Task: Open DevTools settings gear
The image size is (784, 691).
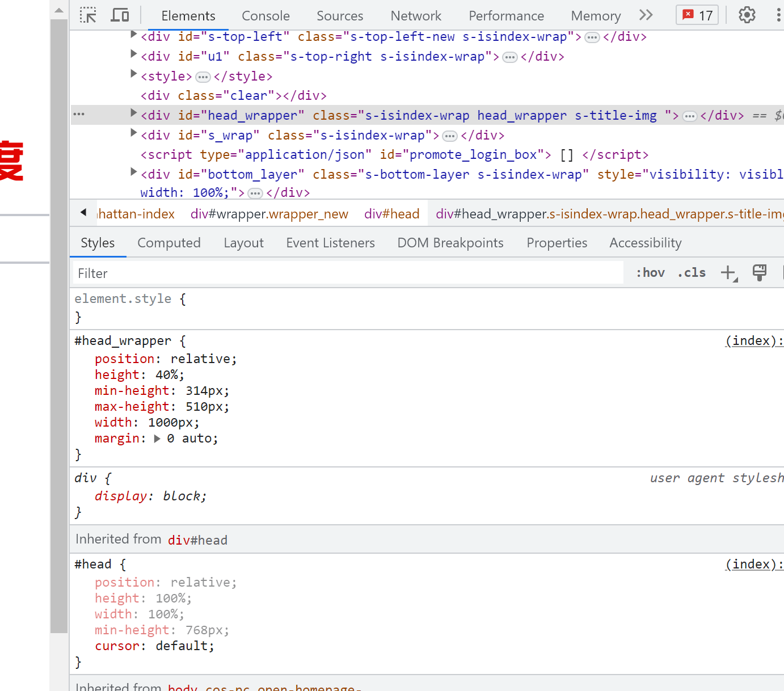Action: click(747, 15)
